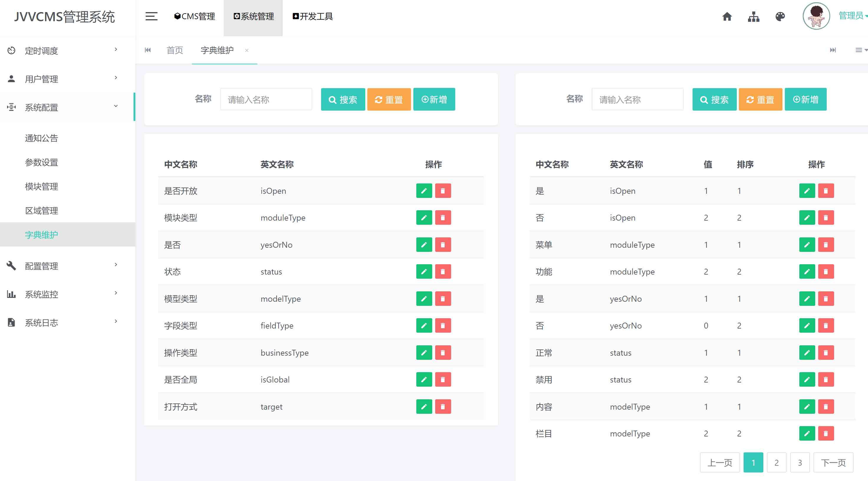The height and width of the screenshot is (481, 868).
Task: Go to page 2 of values
Action: tap(776, 462)
